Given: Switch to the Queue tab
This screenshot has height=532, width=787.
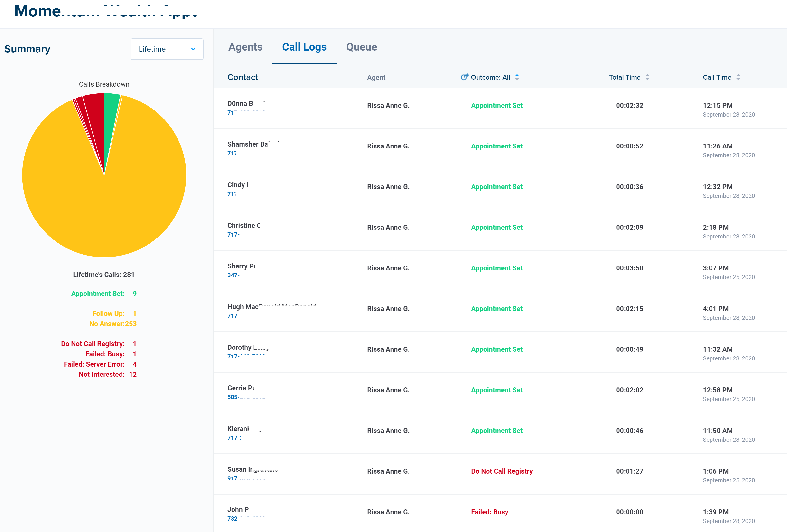Looking at the screenshot, I should [361, 47].
